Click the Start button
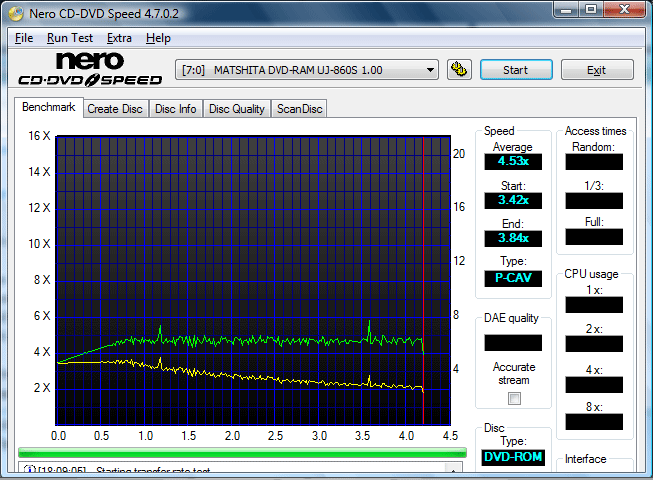Screen dimensions: 653x480 (x=516, y=70)
